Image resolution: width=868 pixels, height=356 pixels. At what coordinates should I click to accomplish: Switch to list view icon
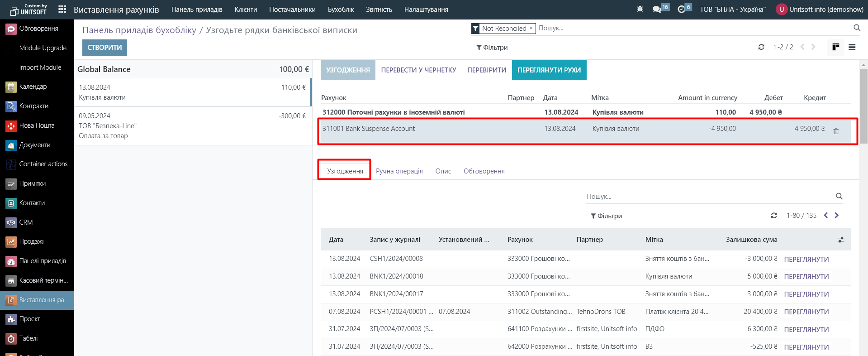pyautogui.click(x=852, y=47)
